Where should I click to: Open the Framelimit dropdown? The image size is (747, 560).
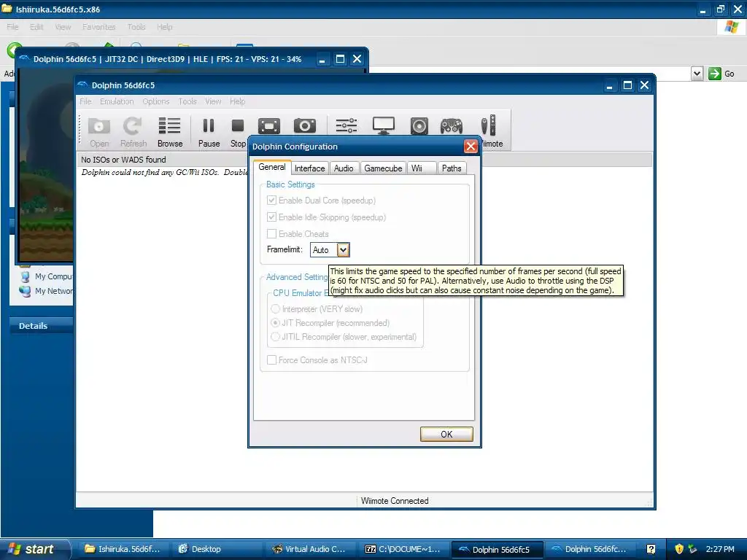[343, 249]
